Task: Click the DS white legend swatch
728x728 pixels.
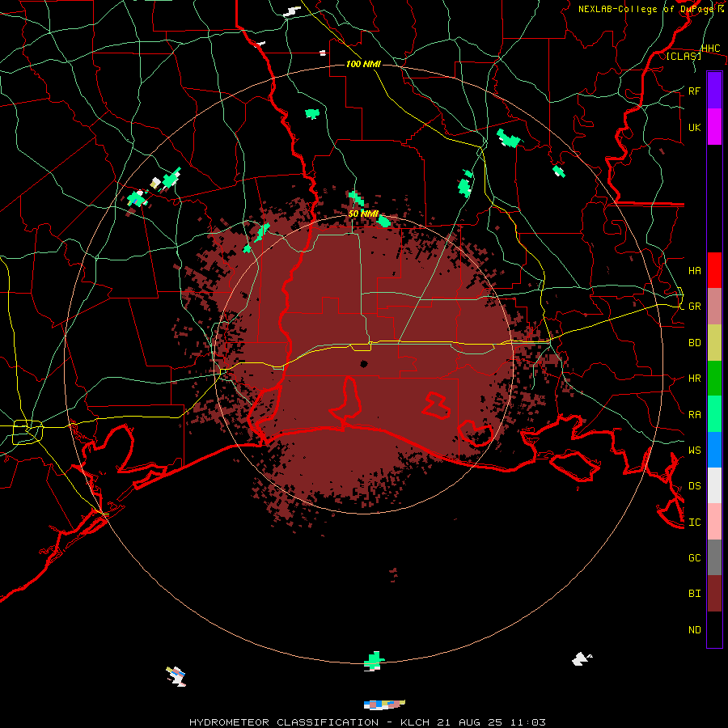Action: click(714, 485)
